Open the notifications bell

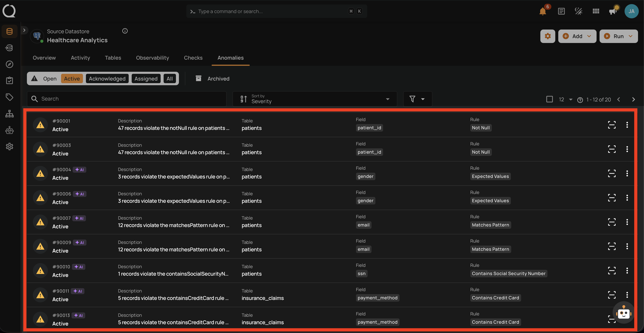[x=543, y=11]
